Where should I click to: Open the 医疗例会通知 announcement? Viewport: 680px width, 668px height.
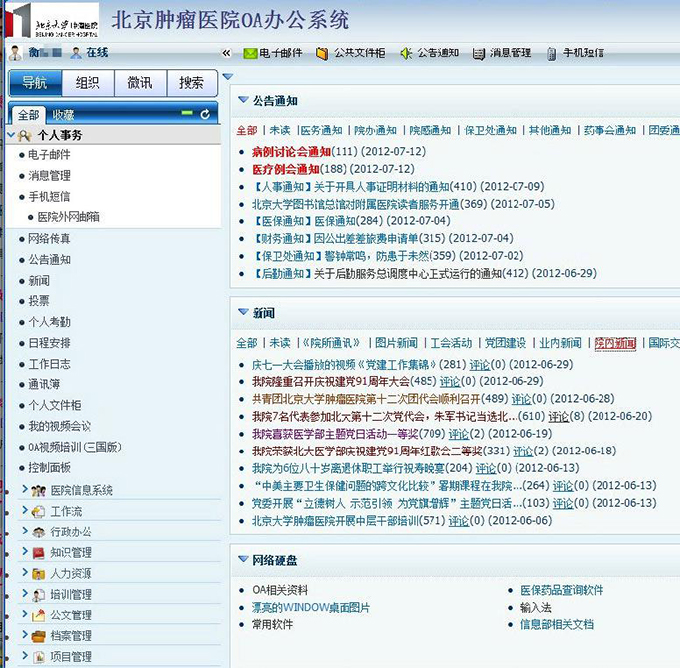point(285,169)
